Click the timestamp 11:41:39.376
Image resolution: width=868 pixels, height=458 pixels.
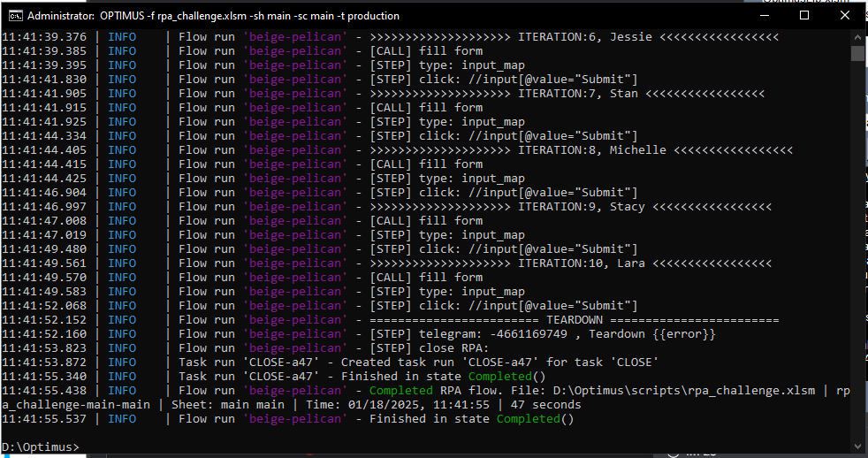[x=44, y=37]
